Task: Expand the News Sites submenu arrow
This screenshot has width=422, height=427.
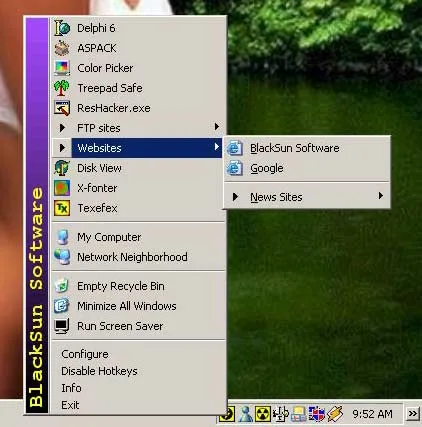Action: click(380, 196)
